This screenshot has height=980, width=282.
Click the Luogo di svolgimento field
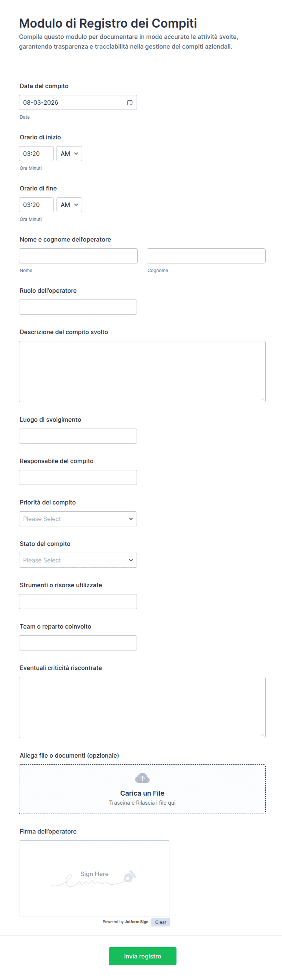coord(78,436)
